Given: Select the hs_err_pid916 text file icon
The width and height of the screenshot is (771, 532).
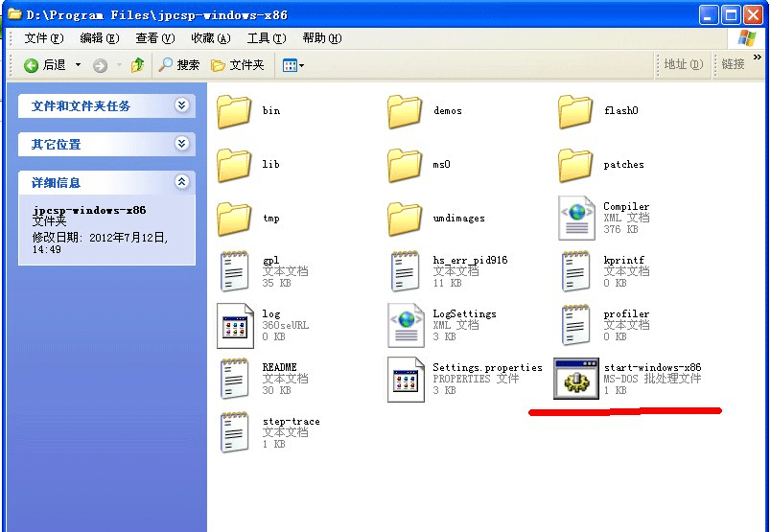Looking at the screenshot, I should click(x=406, y=271).
